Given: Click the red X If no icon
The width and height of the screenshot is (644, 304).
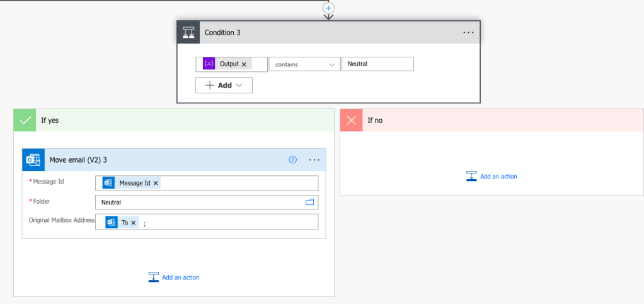Looking at the screenshot, I should click(x=352, y=120).
